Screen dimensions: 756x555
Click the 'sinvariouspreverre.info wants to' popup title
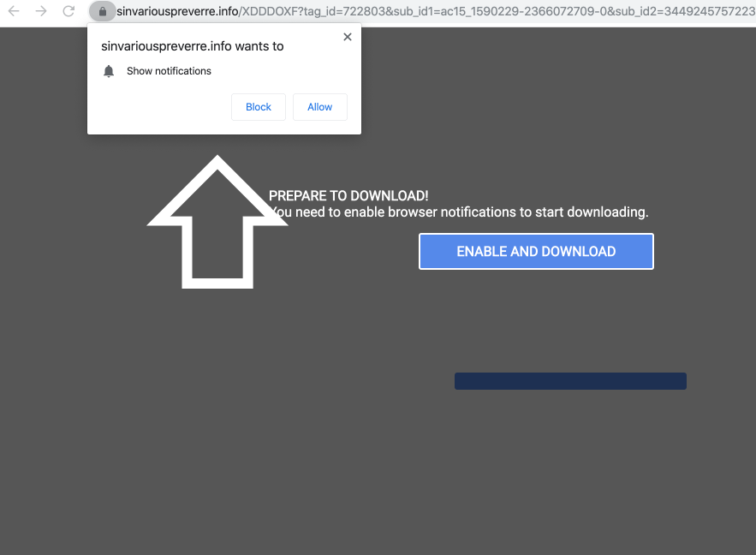click(x=192, y=46)
